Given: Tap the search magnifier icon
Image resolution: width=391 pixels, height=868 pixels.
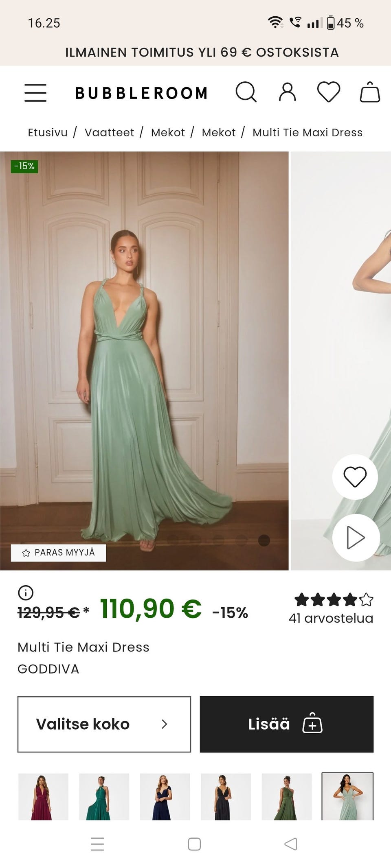Looking at the screenshot, I should coord(246,92).
